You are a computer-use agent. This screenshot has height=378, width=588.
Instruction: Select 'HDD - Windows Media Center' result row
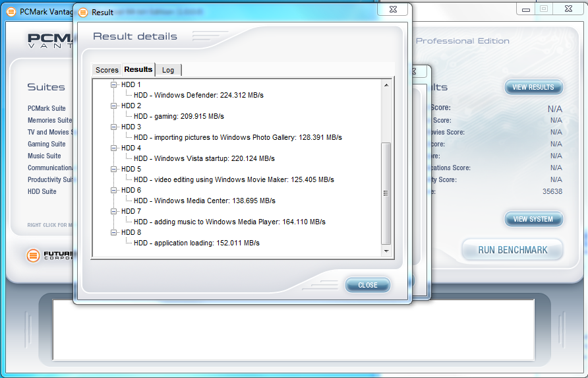205,201
